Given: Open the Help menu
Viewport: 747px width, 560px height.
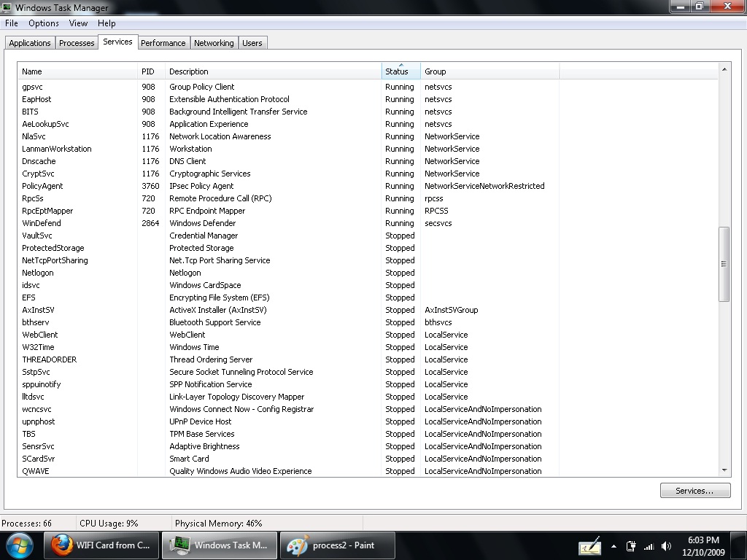Looking at the screenshot, I should point(107,23).
